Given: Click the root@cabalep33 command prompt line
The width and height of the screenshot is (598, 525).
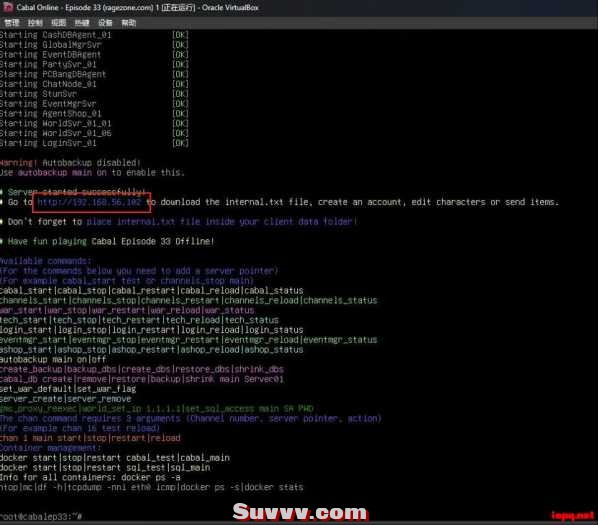Looking at the screenshot, I should pos(41,517).
